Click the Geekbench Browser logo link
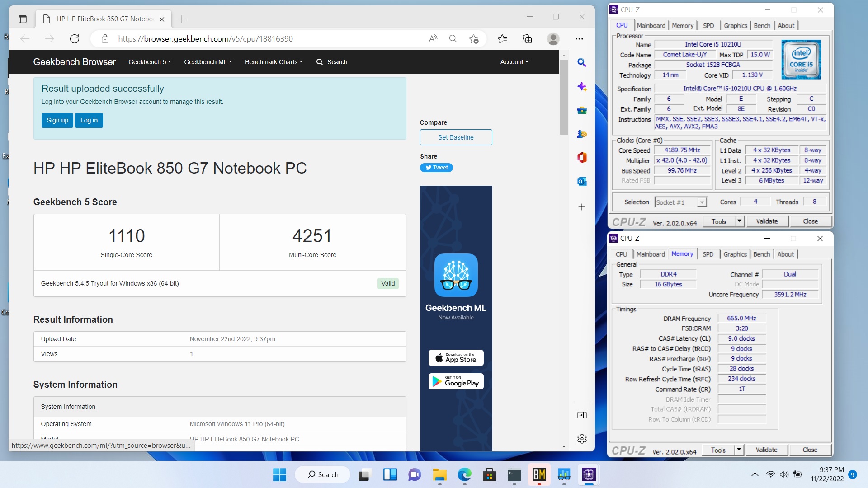 point(75,62)
